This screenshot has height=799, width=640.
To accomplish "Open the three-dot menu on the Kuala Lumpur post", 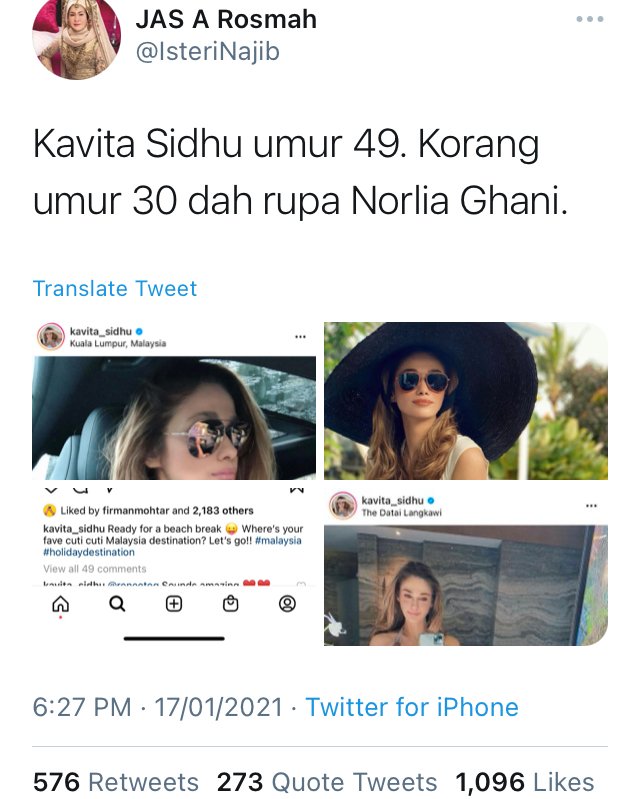I will tap(301, 337).
